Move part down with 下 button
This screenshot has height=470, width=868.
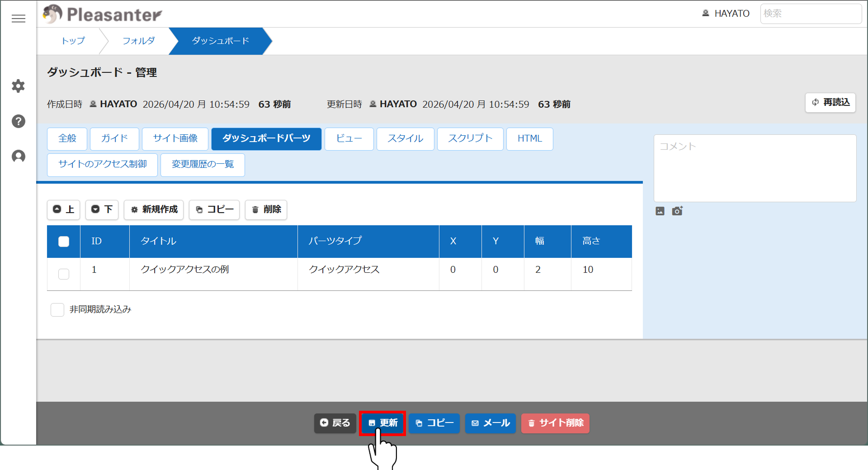(102, 209)
